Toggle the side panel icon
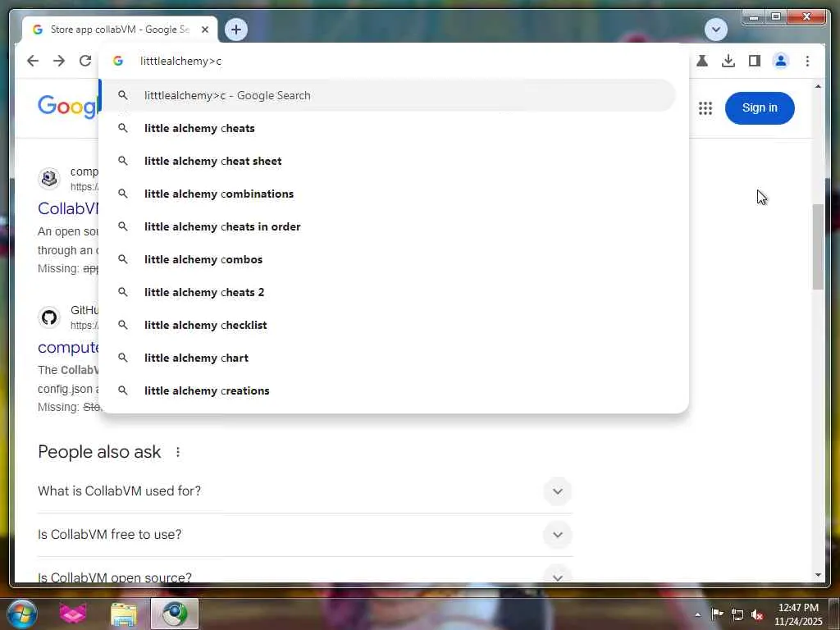Screen dimensions: 840x630 (755, 61)
